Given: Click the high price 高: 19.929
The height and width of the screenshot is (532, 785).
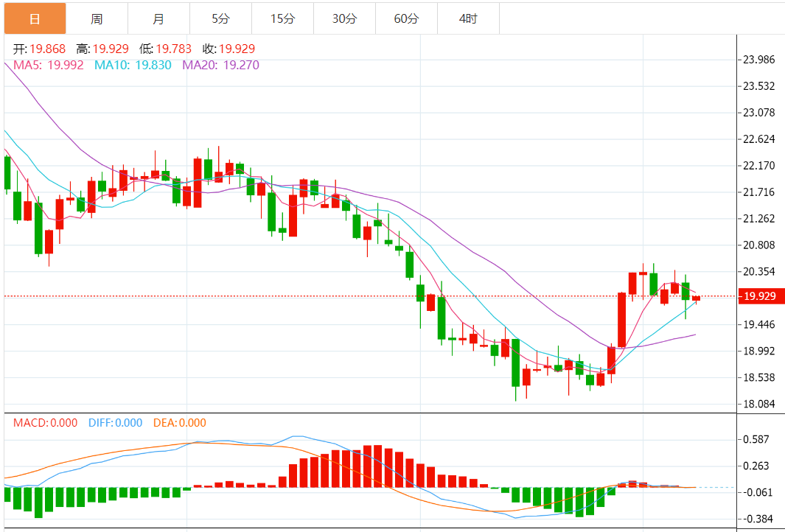Looking at the screenshot, I should (x=102, y=49).
